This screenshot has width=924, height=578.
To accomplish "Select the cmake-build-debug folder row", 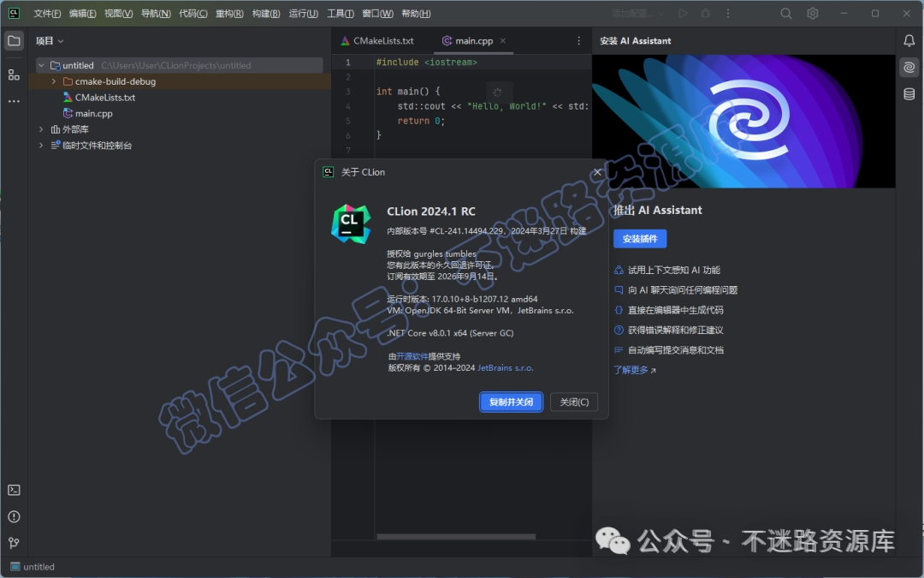I will point(179,81).
